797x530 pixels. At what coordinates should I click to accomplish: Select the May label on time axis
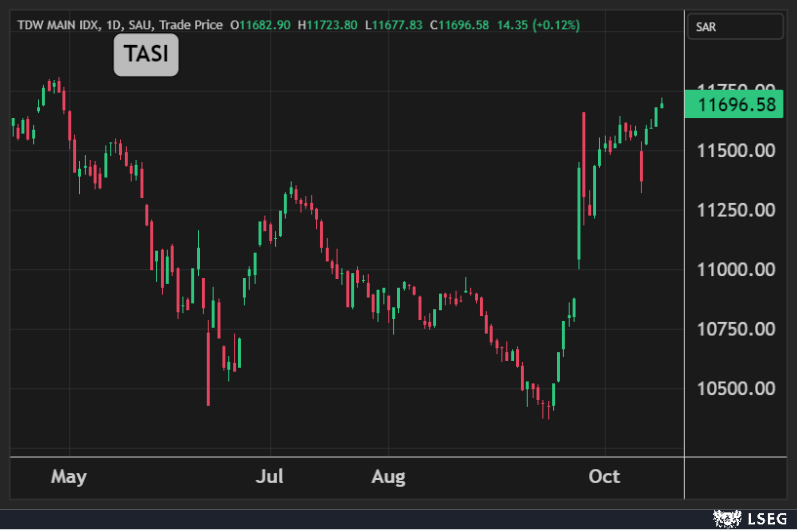point(69,477)
